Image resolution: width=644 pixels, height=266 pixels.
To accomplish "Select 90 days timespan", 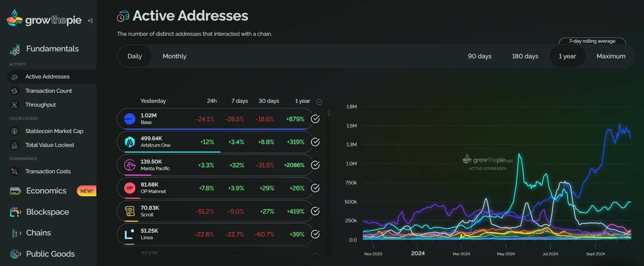I will coord(480,56).
